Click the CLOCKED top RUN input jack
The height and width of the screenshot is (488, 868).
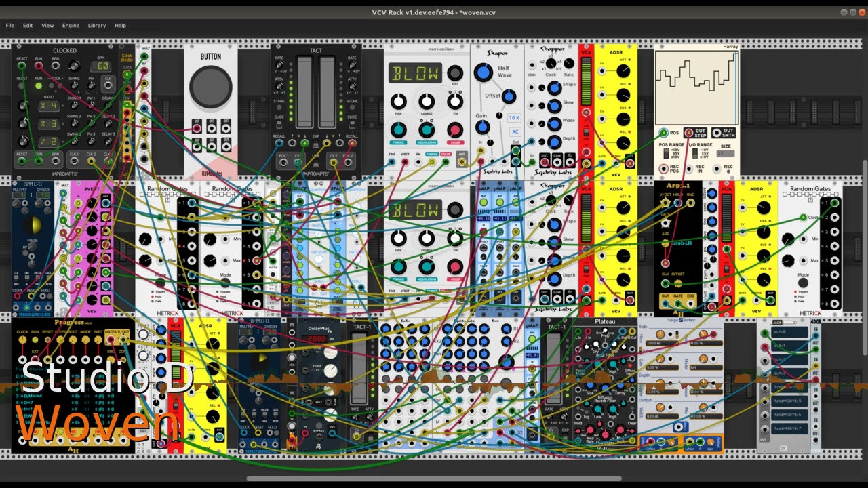pos(39,66)
